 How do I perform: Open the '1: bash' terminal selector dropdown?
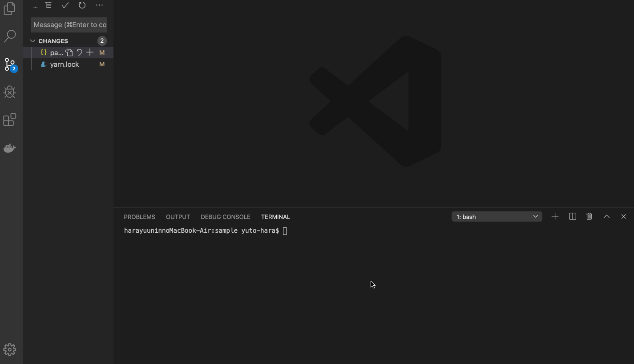pos(497,217)
